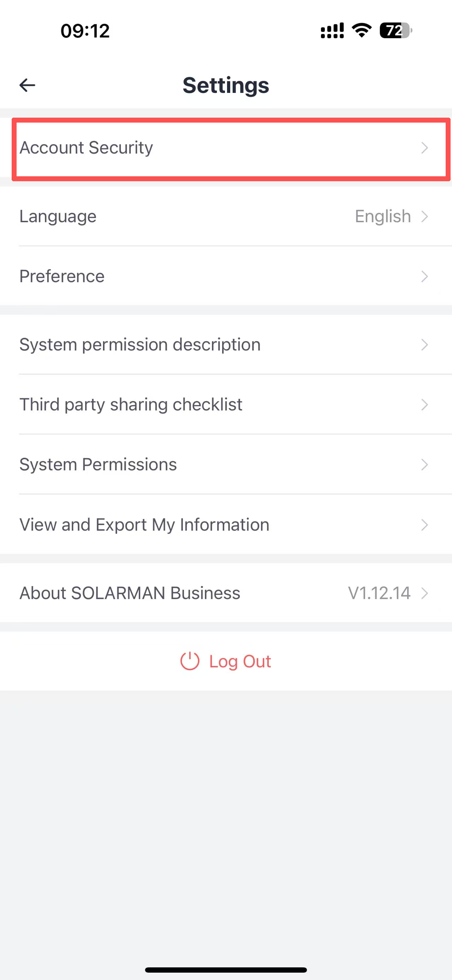The image size is (452, 980).
Task: Open the Account Security menu item
Action: pos(86,148)
